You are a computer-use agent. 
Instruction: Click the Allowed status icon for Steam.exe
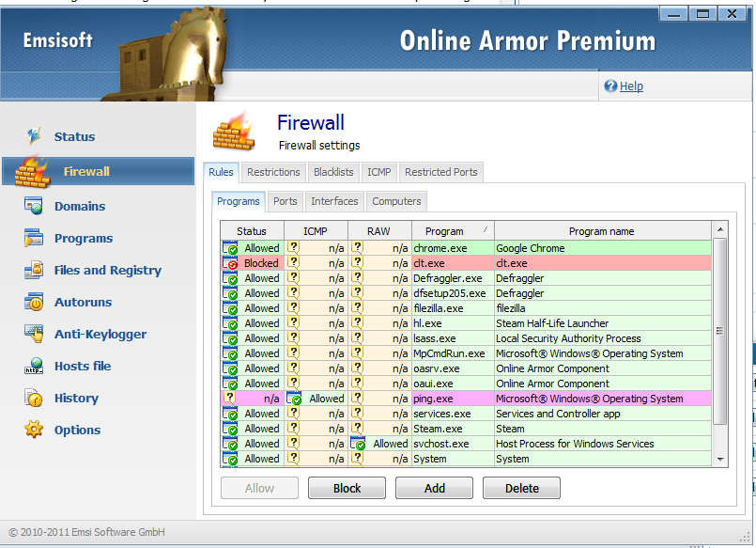(230, 429)
